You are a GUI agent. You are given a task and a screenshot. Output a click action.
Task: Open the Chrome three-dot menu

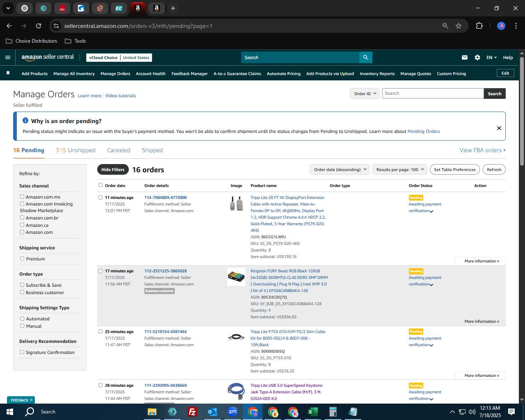(x=515, y=26)
